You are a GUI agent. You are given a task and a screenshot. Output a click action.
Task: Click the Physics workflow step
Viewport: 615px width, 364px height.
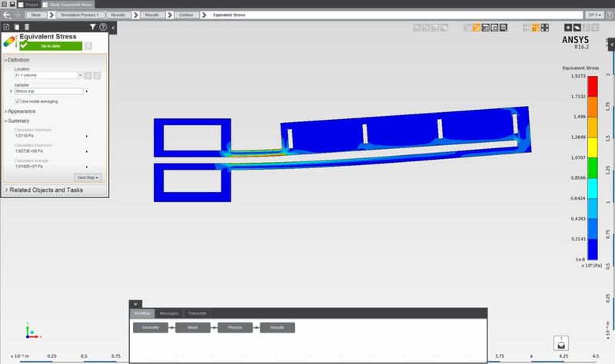(x=235, y=328)
